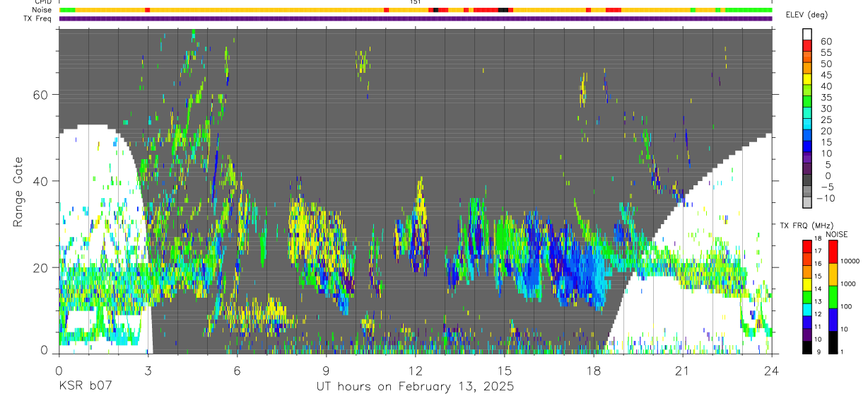868x401 pixels.
Task: Click the '20' tick on Range Gate axis
Action: coord(42,267)
